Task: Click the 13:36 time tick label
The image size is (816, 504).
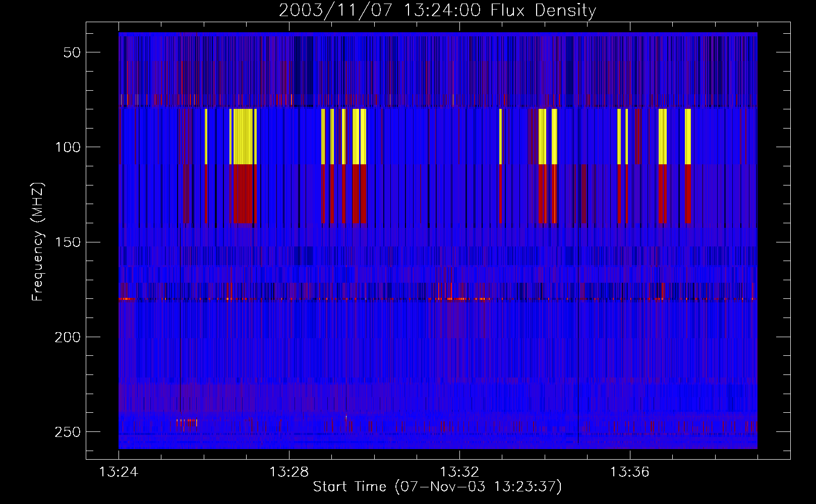Action: click(630, 472)
